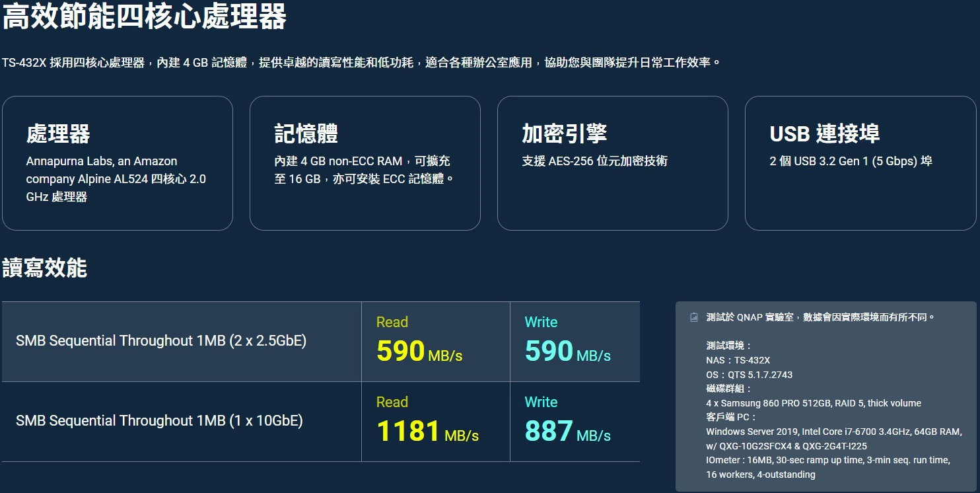Click the 記憶體 card title

pos(306,133)
